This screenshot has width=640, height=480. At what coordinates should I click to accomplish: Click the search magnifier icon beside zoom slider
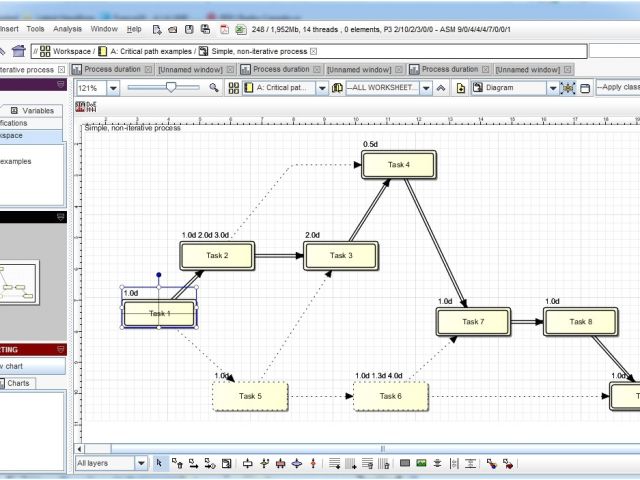pyautogui.click(x=213, y=88)
